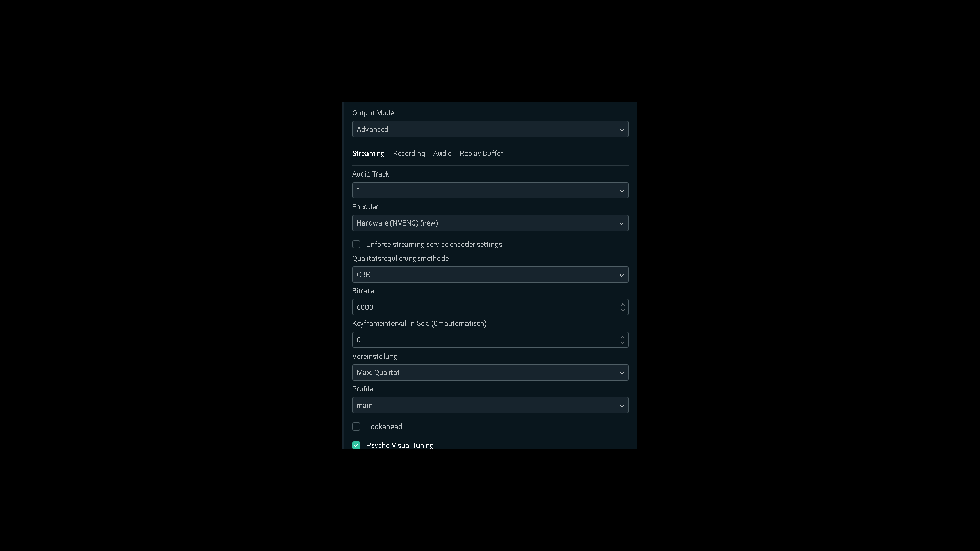Click the chevron arrow on Encoder dropdown
This screenshot has width=980, height=551.
[x=621, y=223]
